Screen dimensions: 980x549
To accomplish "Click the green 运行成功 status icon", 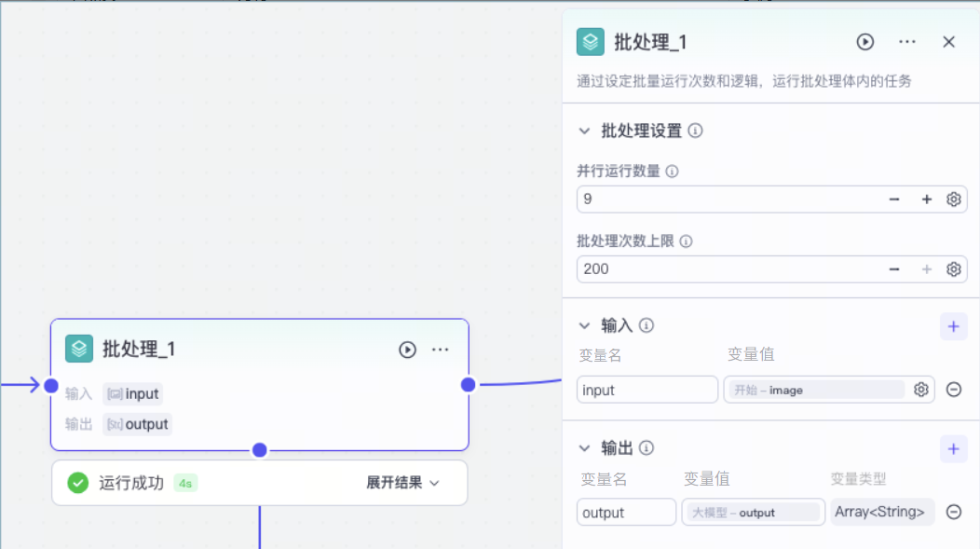I will (x=78, y=483).
